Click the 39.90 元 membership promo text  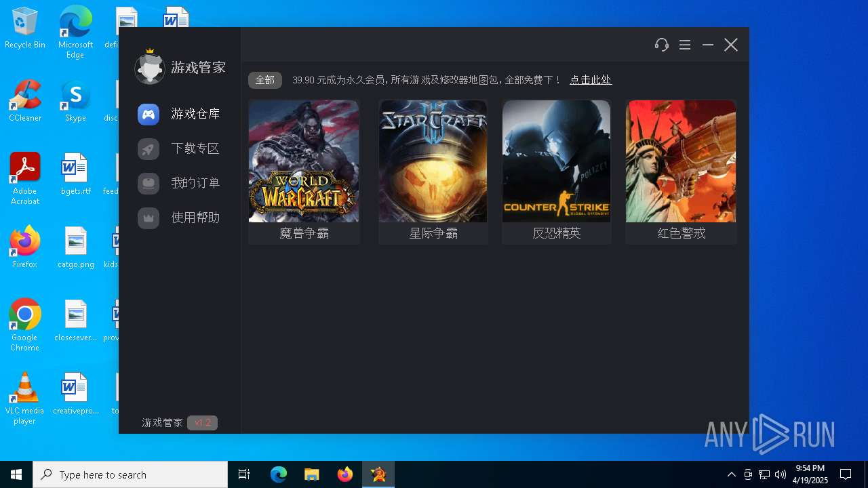pos(427,80)
